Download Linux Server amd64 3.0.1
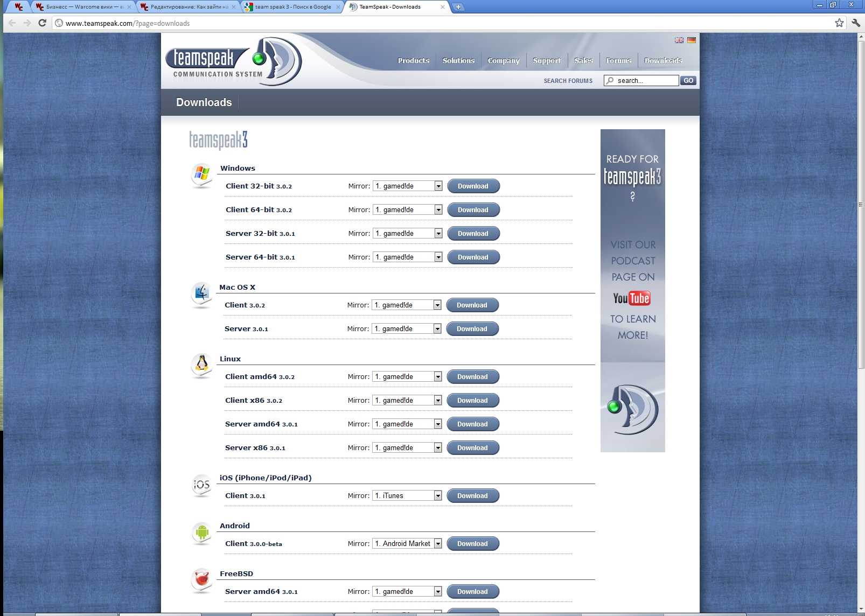This screenshot has height=616, width=865. point(473,424)
